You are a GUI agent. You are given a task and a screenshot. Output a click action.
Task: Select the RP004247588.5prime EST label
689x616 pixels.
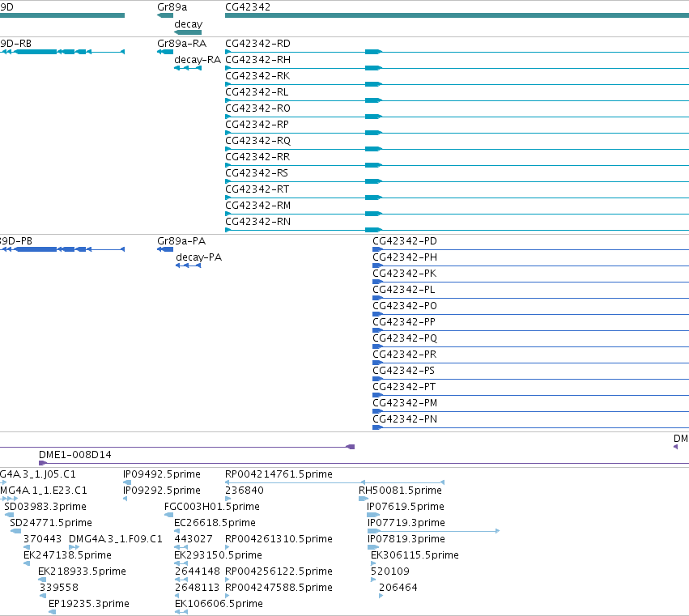(x=279, y=588)
